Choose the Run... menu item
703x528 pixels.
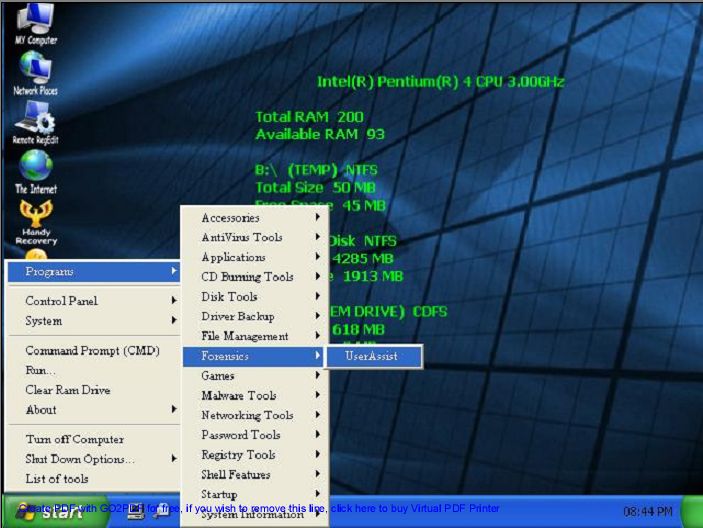click(94, 370)
